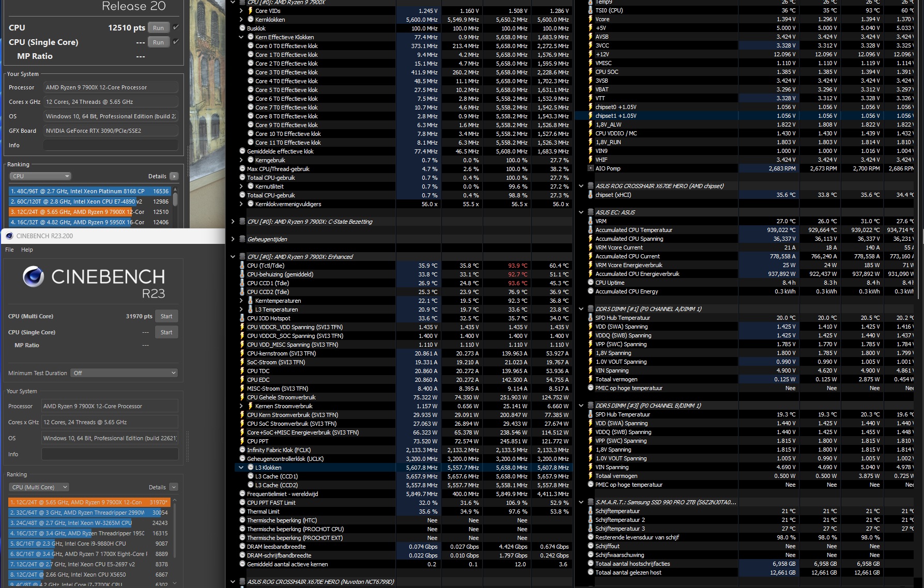Click thermometer icon for CPU CCD1 (Tdie)

click(242, 283)
